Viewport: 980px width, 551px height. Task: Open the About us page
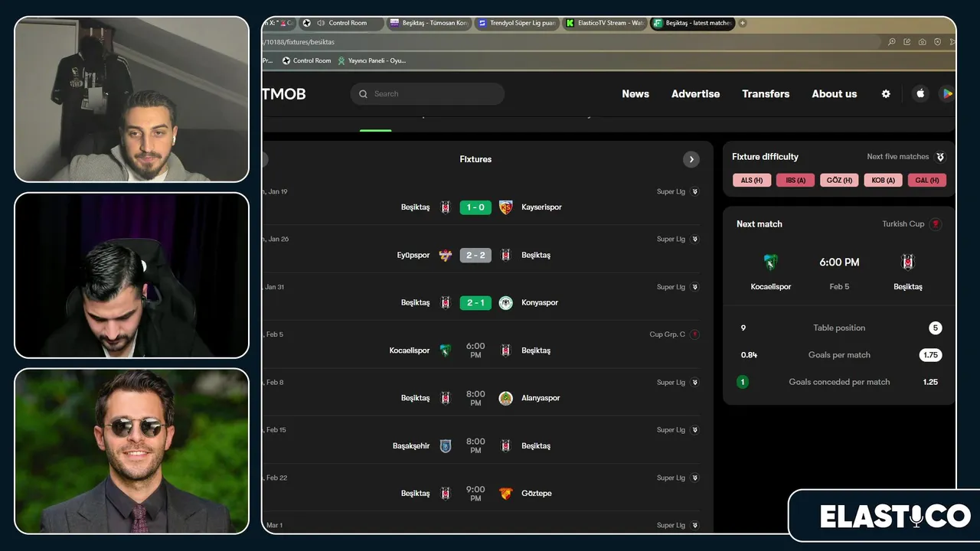tap(835, 94)
